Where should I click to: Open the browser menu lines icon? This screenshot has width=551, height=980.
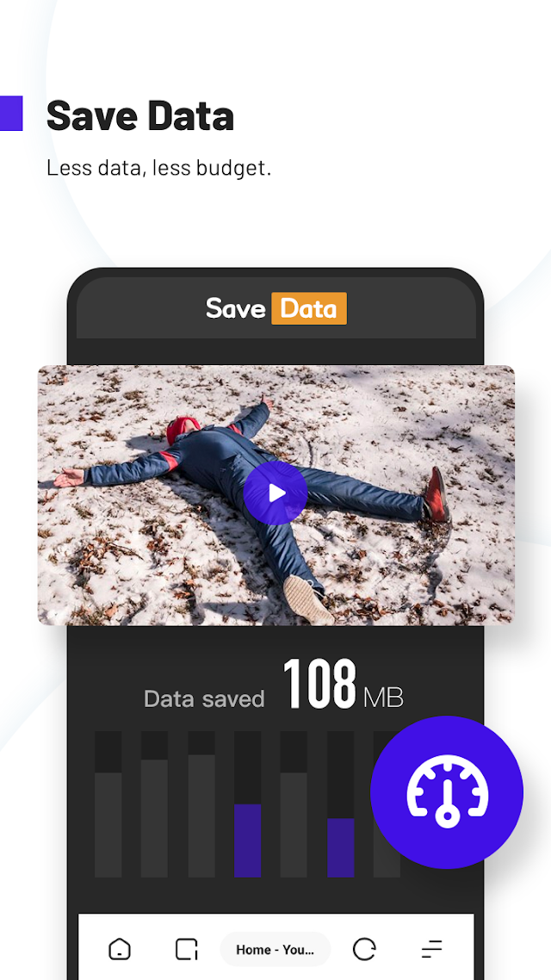[x=431, y=949]
